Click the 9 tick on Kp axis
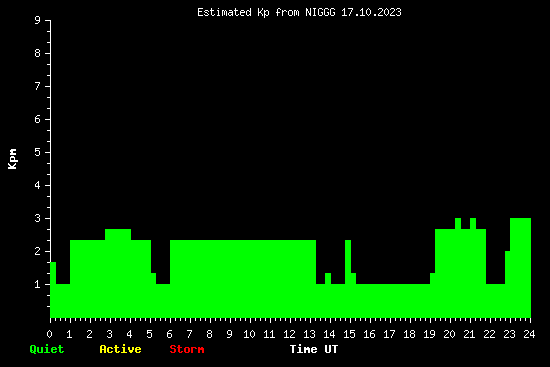 pos(38,20)
